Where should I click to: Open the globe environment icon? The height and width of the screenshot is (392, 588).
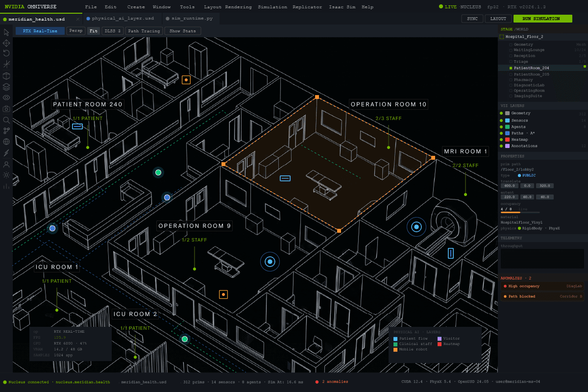(6, 142)
